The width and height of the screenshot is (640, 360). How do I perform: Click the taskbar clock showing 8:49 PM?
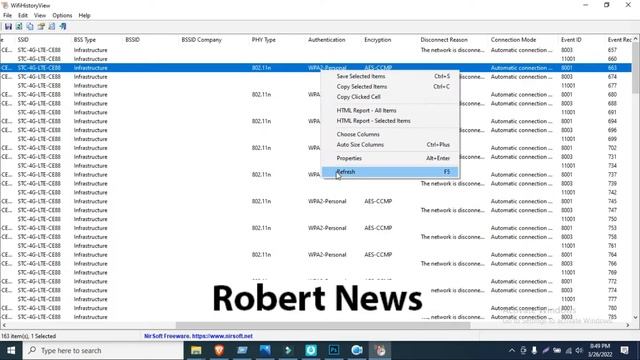click(600, 350)
